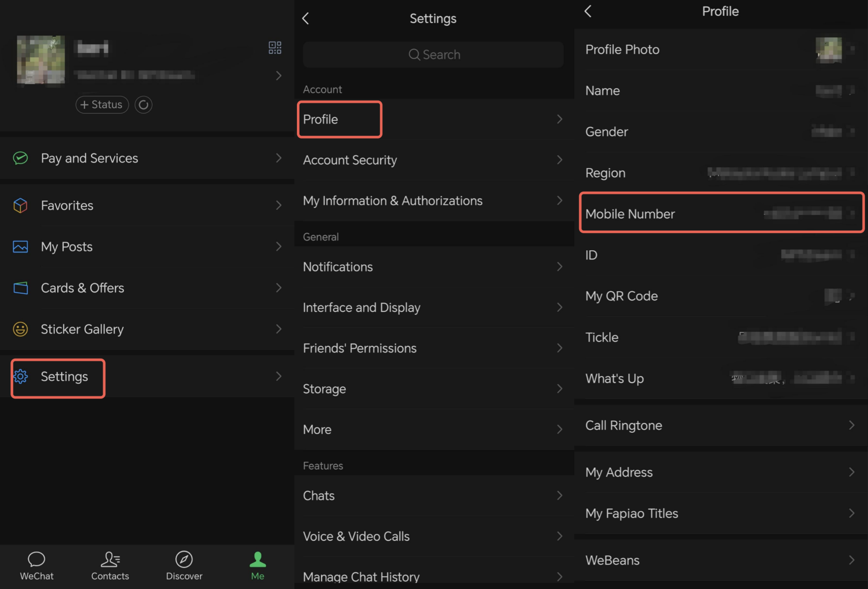This screenshot has height=589, width=868.
Task: Open Notifications settings
Action: pyautogui.click(x=434, y=267)
